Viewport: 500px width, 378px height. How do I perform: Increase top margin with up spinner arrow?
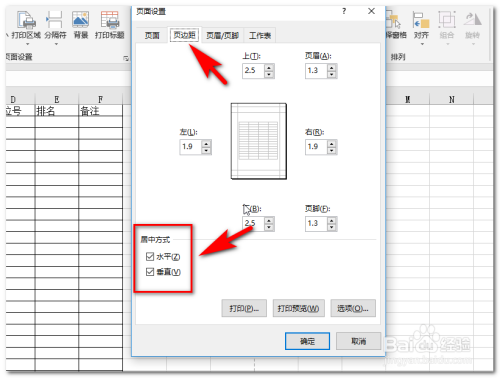pos(269,67)
